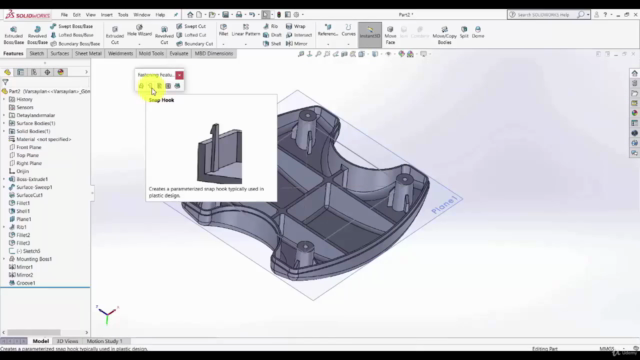The image size is (640, 360).
Task: Open the Move/Copy Bodies tool
Action: 444,35
